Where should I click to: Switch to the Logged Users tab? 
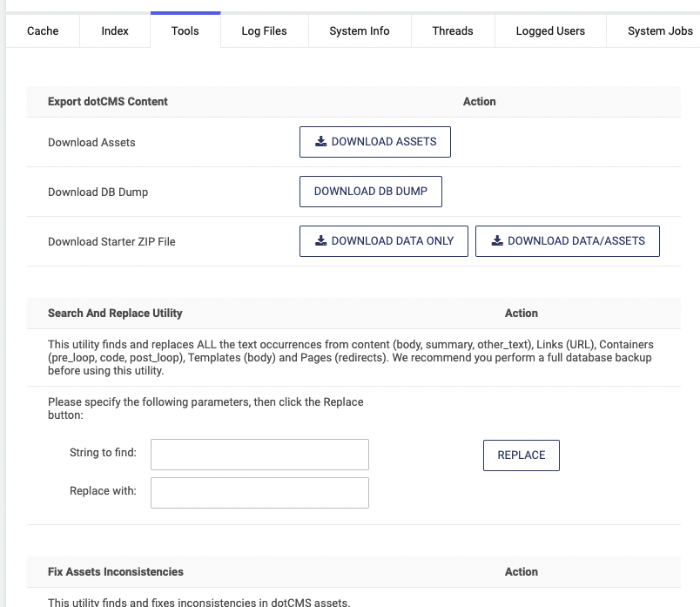tap(550, 30)
